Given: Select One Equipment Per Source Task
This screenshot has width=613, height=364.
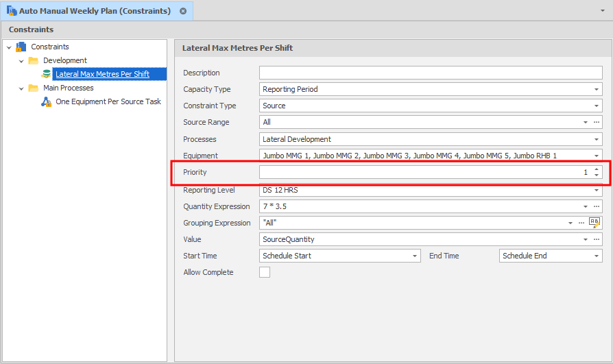Looking at the screenshot, I should point(108,101).
